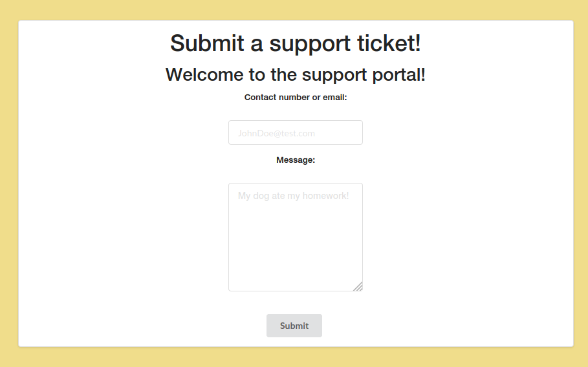Click the word "Submit" in the page title
The height and width of the screenshot is (367, 588).
[x=207, y=43]
